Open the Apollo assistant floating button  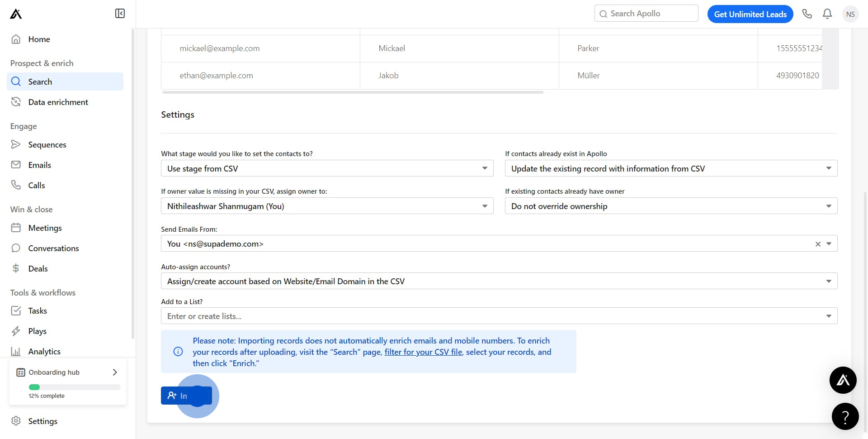(843, 380)
